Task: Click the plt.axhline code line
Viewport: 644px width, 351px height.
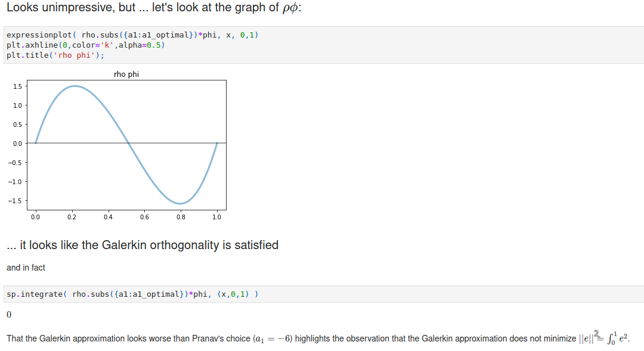Action: (x=85, y=45)
